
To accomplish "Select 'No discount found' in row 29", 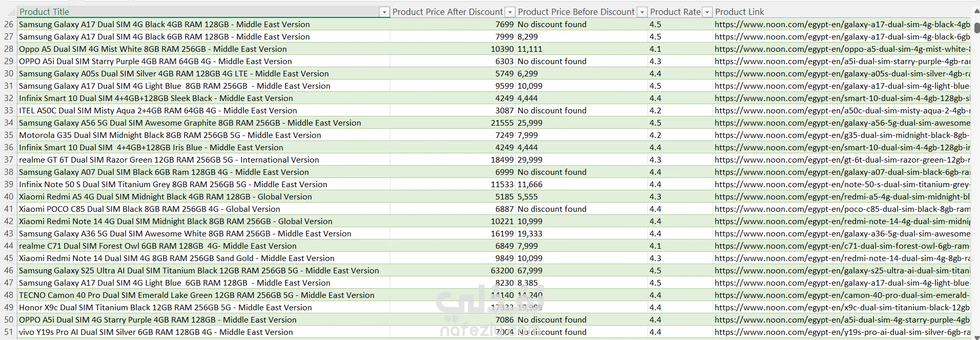I will pyautogui.click(x=581, y=61).
